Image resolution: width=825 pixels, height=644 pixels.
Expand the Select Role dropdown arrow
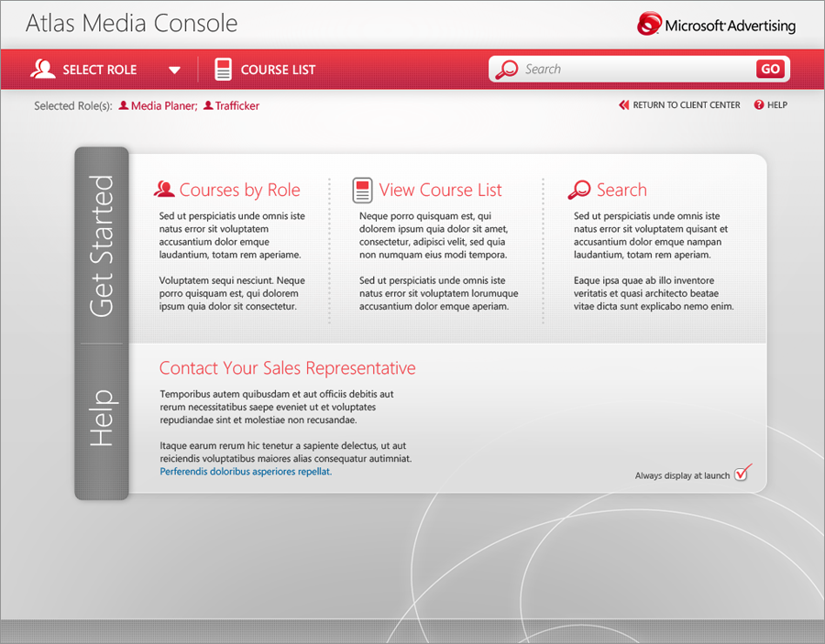[x=175, y=70]
